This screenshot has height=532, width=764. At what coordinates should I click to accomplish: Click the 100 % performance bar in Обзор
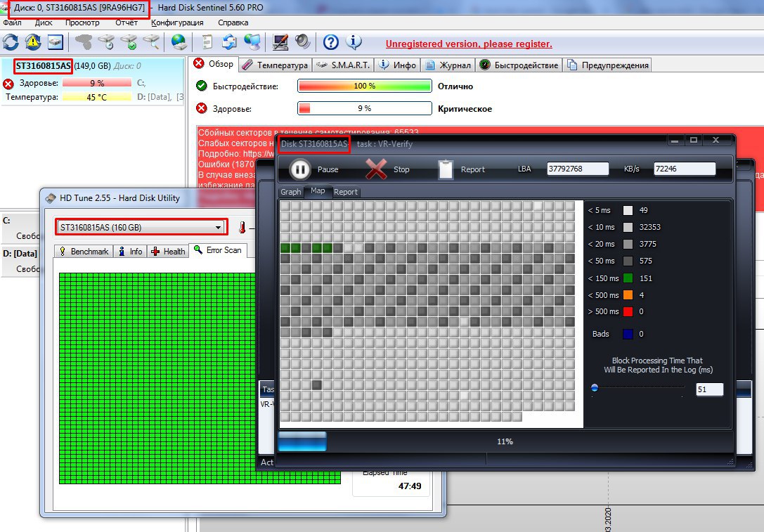pos(365,86)
